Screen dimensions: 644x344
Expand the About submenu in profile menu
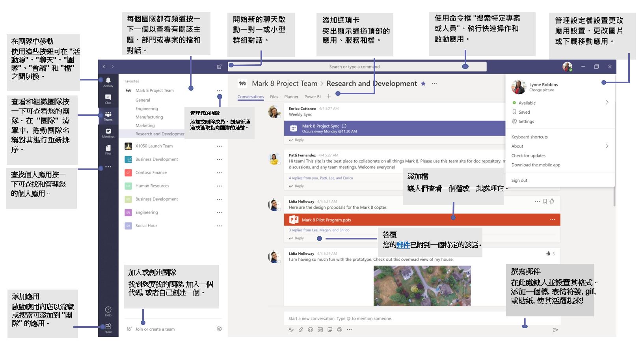pyautogui.click(x=607, y=146)
